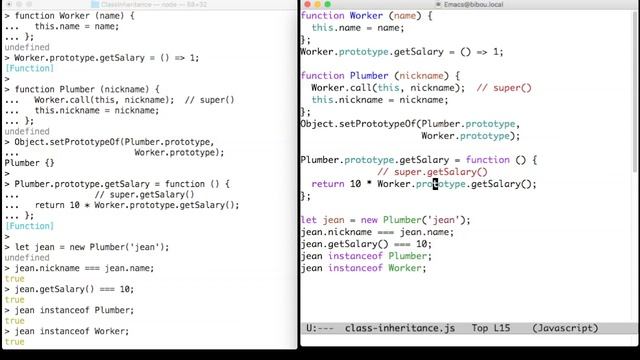Click '> Plumber.prototype.getSalary = function () {' in terminal
The image size is (640, 360).
tap(117, 184)
